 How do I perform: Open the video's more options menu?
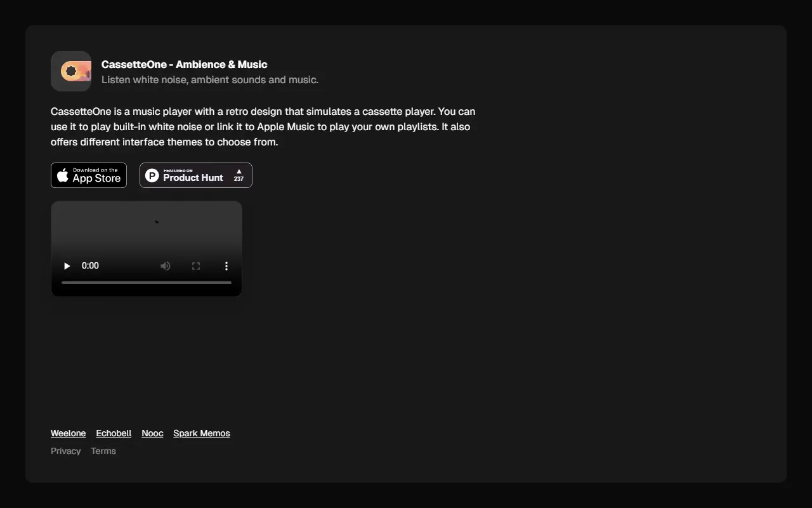point(226,266)
